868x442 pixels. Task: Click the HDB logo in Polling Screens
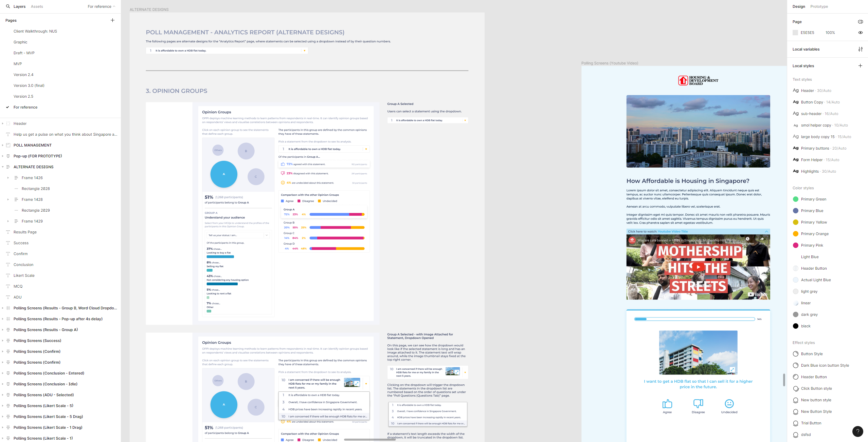pos(698,80)
